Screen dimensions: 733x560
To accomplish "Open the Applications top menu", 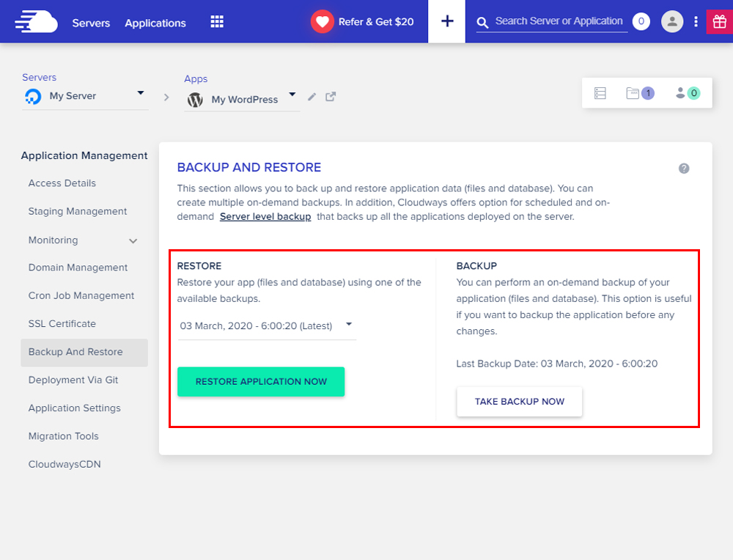I will click(x=155, y=23).
